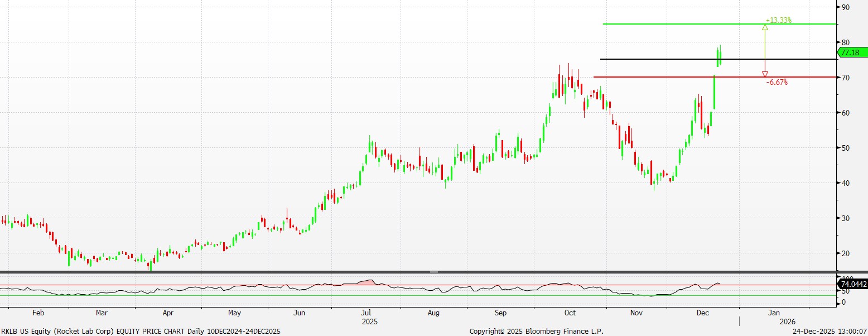Image resolution: width=868 pixels, height=336 pixels.
Task: Click the 90 price axis label
Action: tap(846, 7)
